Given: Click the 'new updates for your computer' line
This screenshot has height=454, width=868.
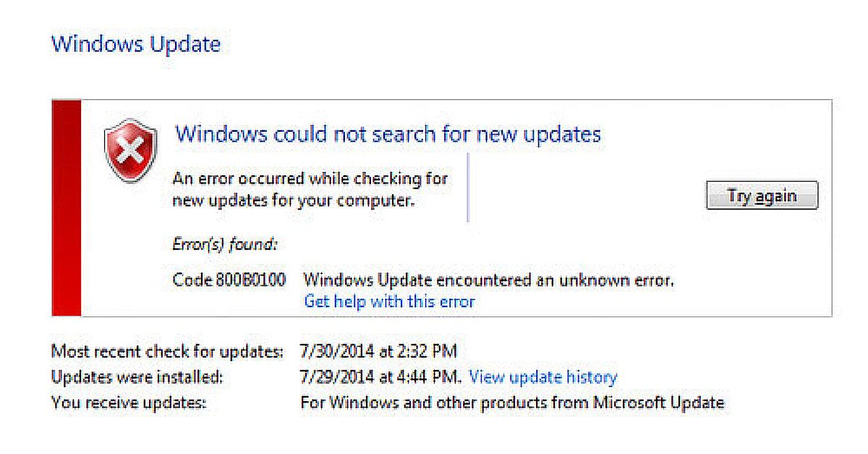Looking at the screenshot, I should 293,201.
